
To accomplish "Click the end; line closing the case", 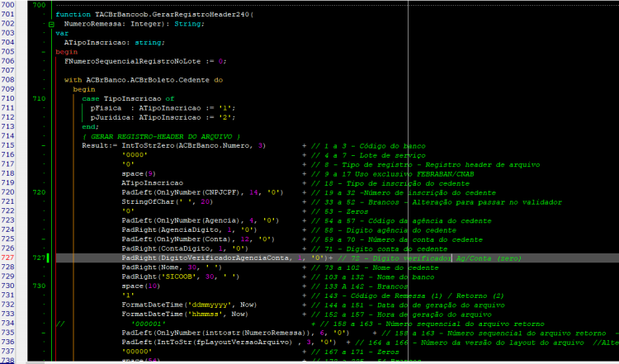I will (91, 127).
